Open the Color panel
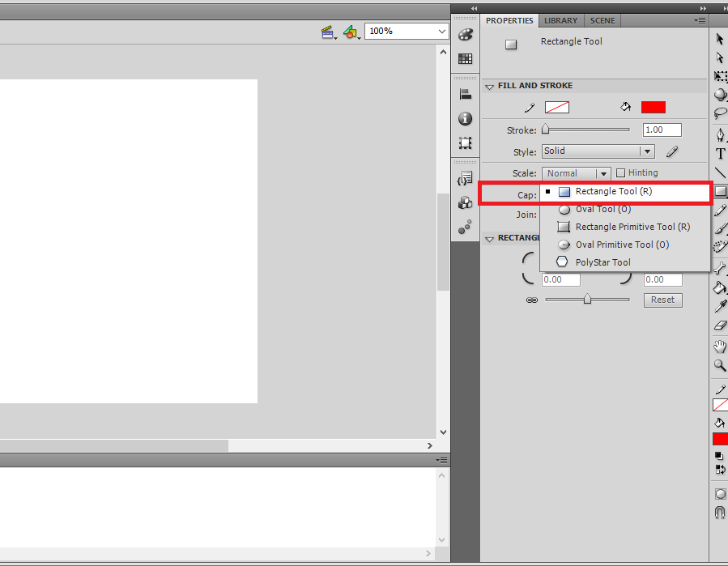The height and width of the screenshot is (566, 728). (x=465, y=34)
